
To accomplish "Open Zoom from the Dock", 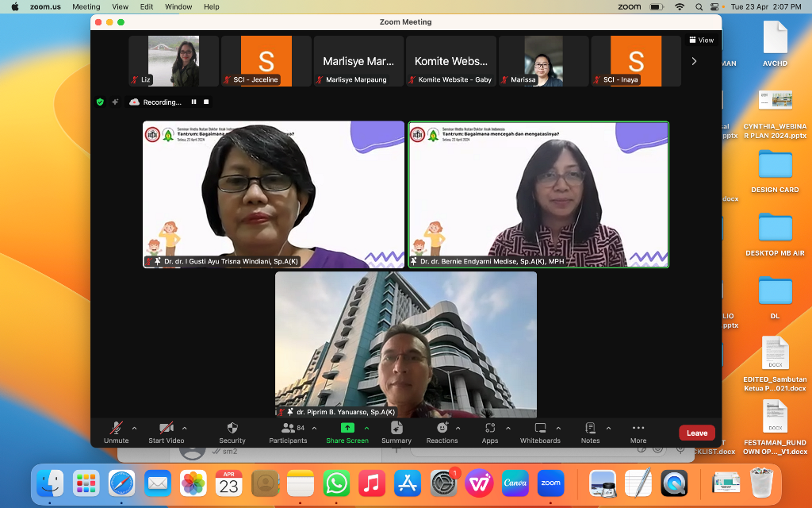I will point(550,483).
